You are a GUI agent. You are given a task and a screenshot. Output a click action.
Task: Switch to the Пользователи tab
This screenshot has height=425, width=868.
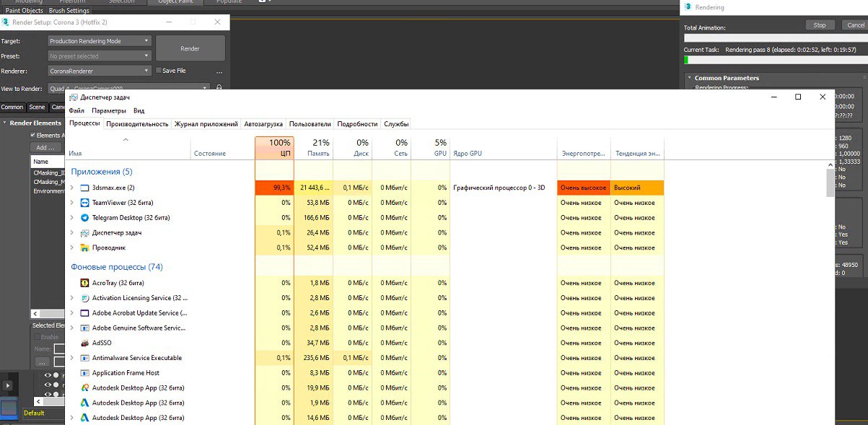(x=310, y=124)
